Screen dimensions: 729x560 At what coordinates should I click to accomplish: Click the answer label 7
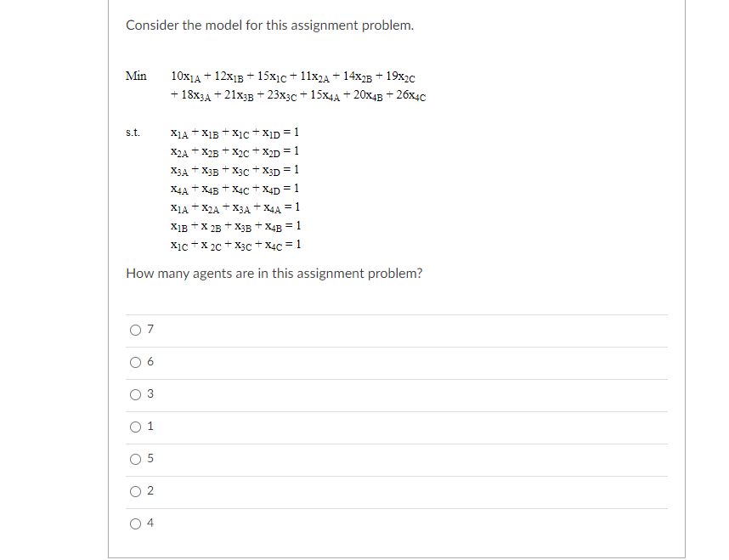click(150, 330)
